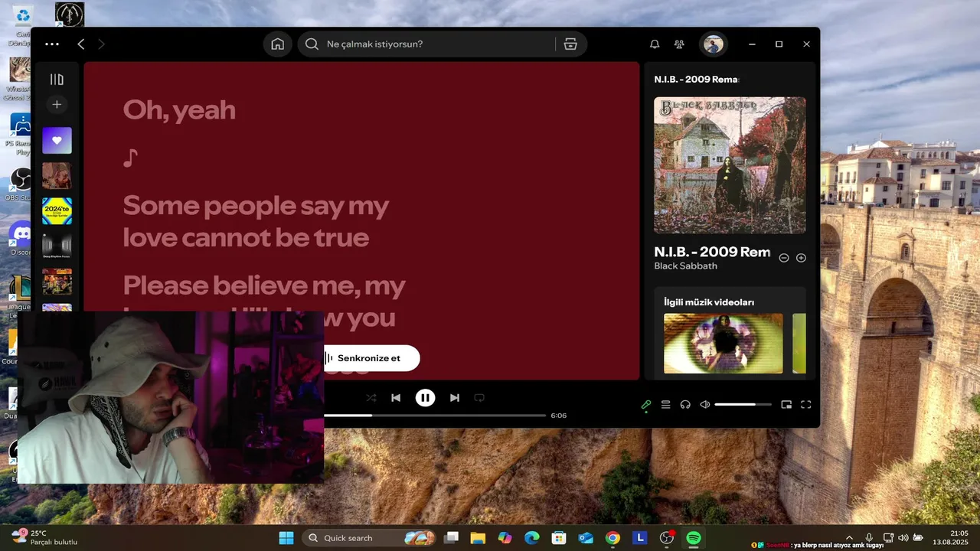Image resolution: width=980 pixels, height=551 pixels.
Task: Open connect to a device
Action: point(685,404)
